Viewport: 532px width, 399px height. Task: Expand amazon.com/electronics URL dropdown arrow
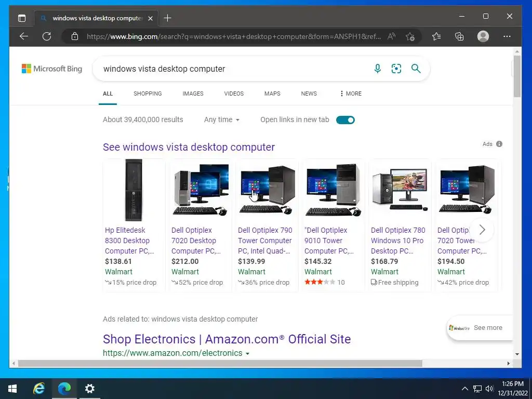248,353
